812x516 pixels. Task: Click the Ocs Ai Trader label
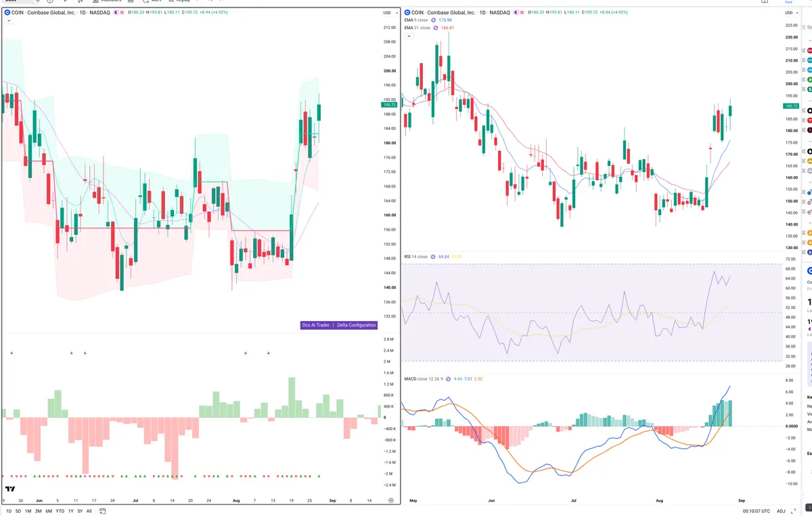[316, 325]
